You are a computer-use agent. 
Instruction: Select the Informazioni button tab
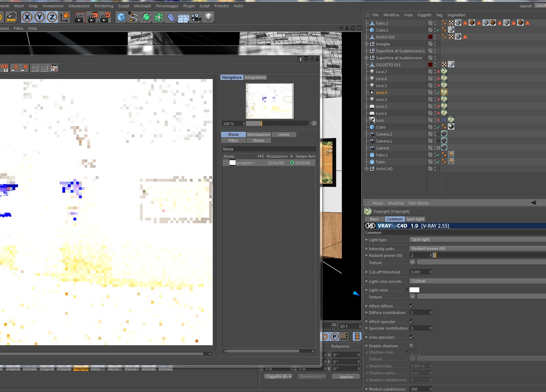(258, 134)
